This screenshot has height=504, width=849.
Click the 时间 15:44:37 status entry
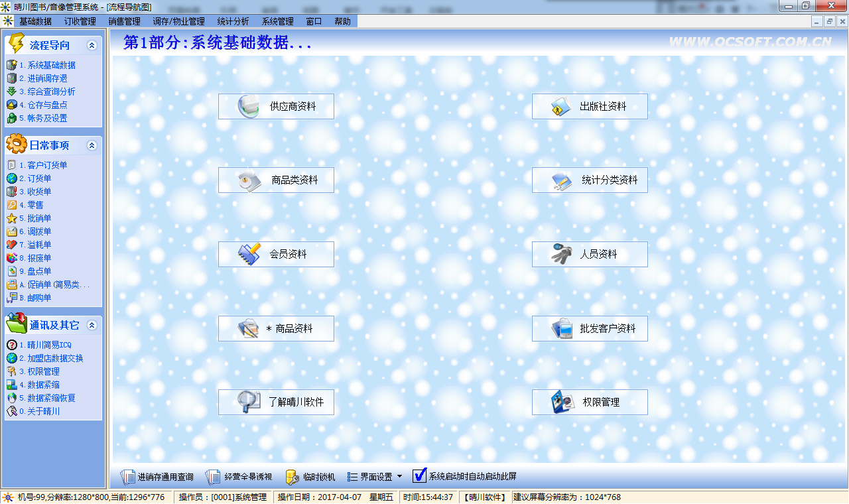click(428, 497)
